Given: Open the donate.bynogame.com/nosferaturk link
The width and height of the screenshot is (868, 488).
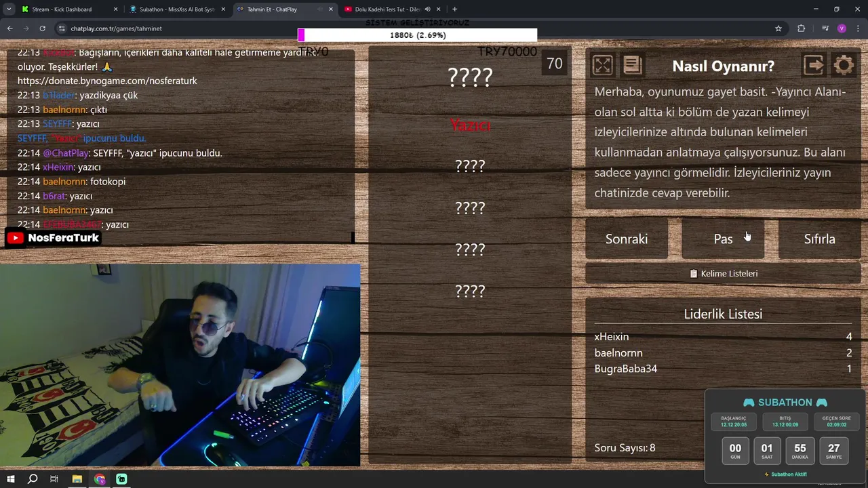Looking at the screenshot, I should [107, 81].
